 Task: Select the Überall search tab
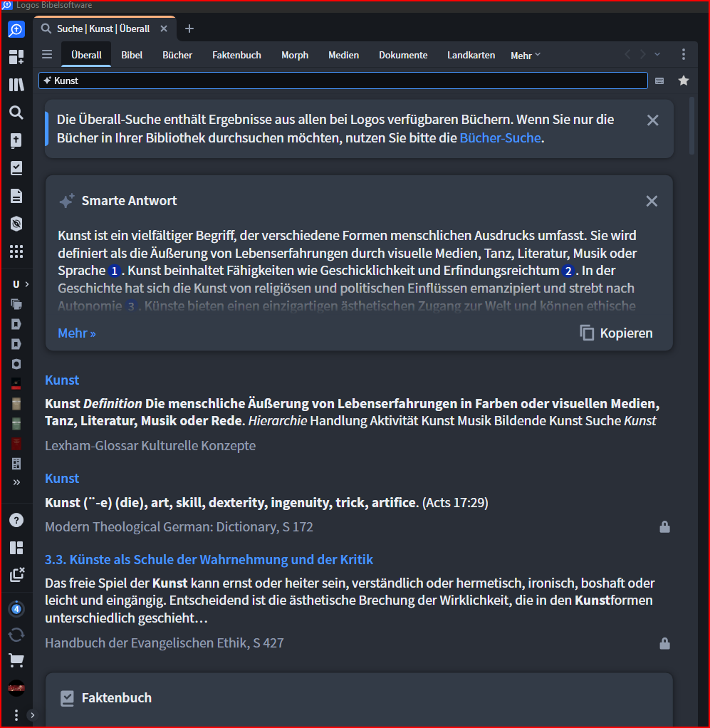click(86, 55)
